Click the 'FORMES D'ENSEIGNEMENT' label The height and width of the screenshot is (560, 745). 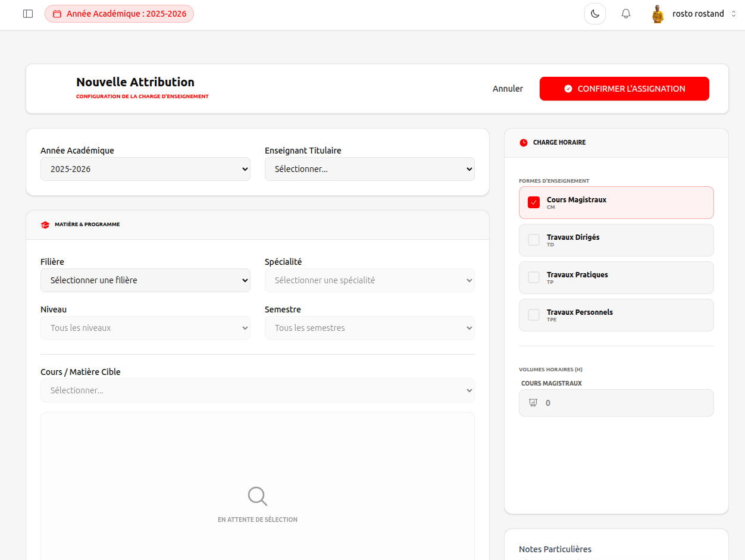point(554,181)
